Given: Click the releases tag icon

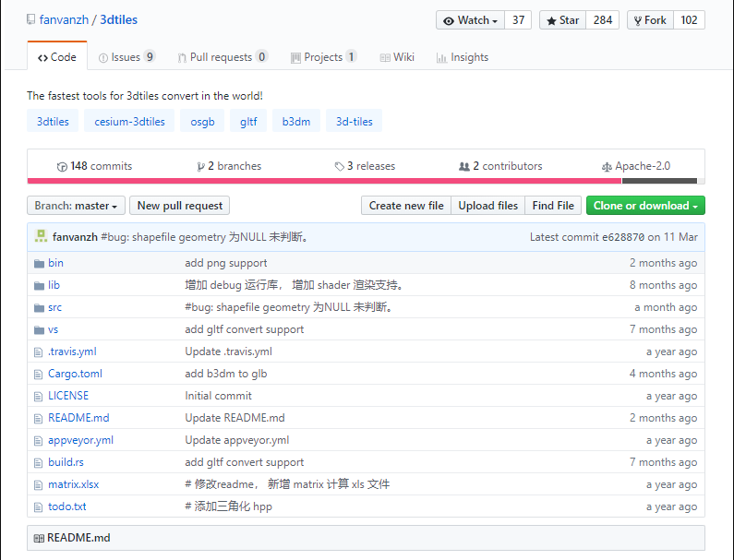Looking at the screenshot, I should (340, 167).
